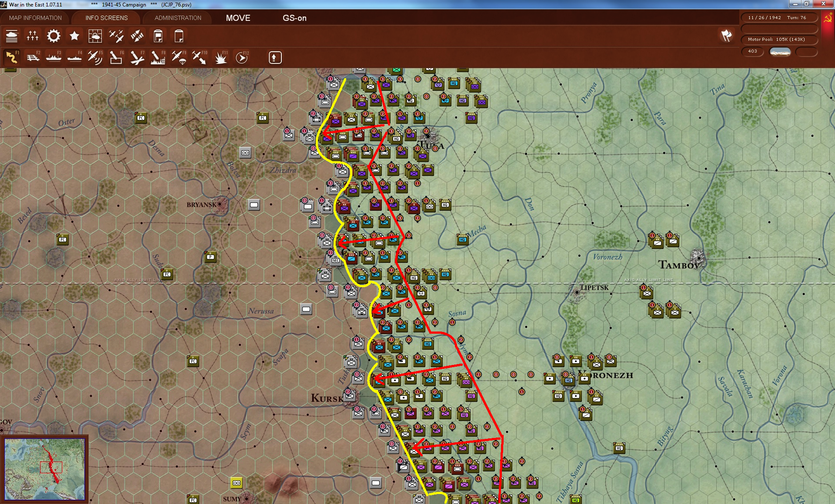Select Bomb airfield mode (F7)
This screenshot has height=504, width=835.
tap(137, 57)
